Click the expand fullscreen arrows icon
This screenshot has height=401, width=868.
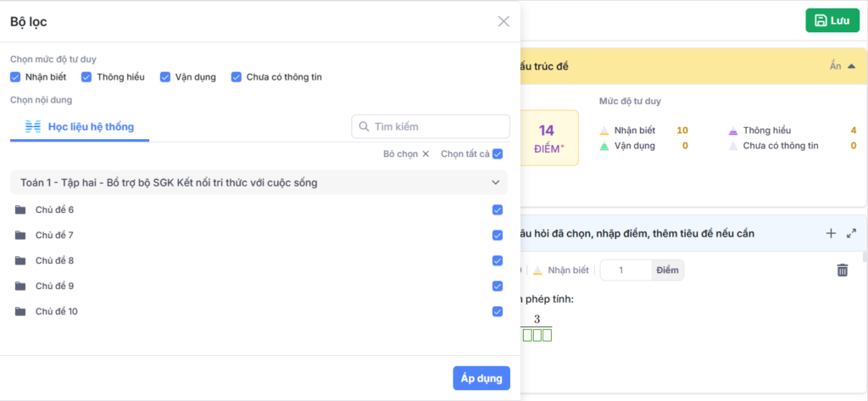pos(852,233)
